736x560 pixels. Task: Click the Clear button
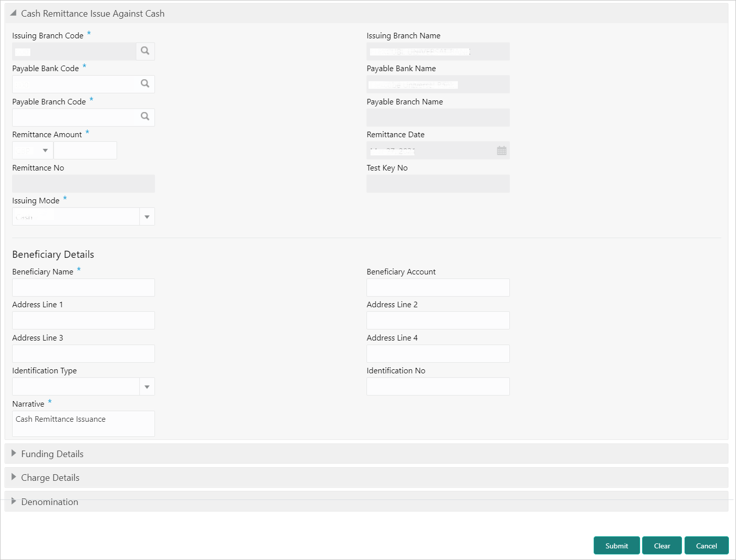tap(662, 546)
